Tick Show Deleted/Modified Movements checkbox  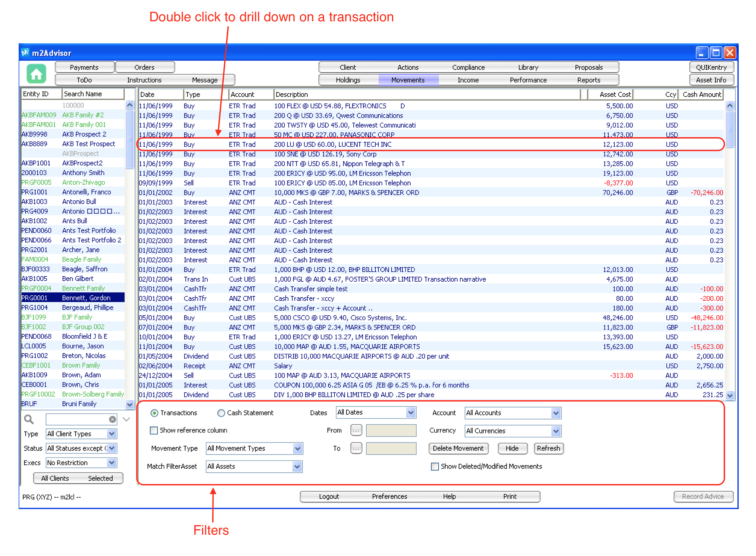pos(435,466)
